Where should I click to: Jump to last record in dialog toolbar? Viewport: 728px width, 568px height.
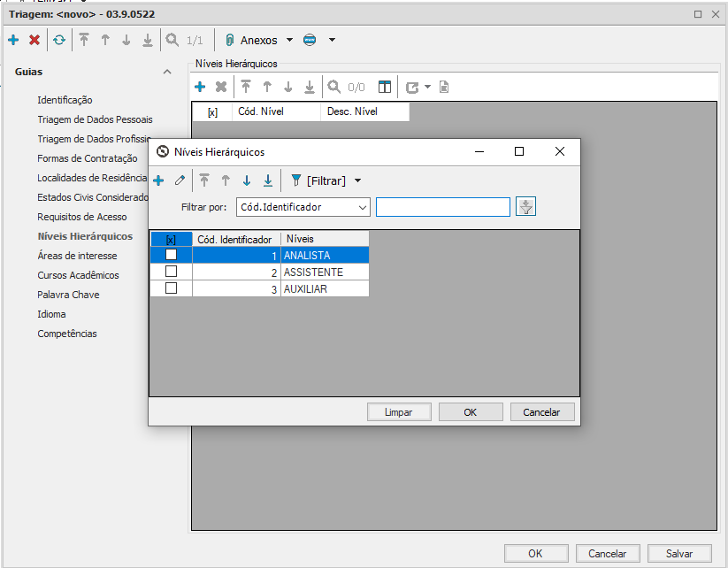[x=267, y=180]
